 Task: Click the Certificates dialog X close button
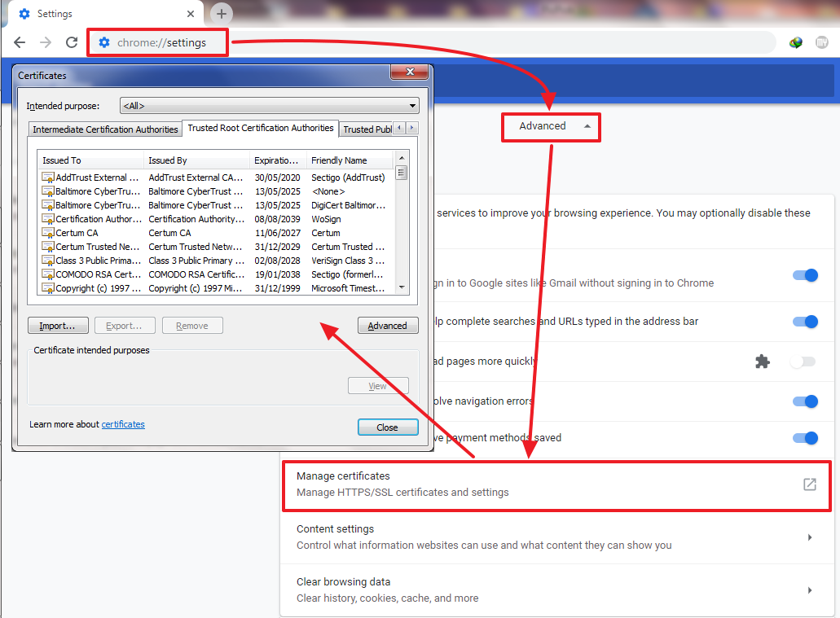(x=410, y=72)
